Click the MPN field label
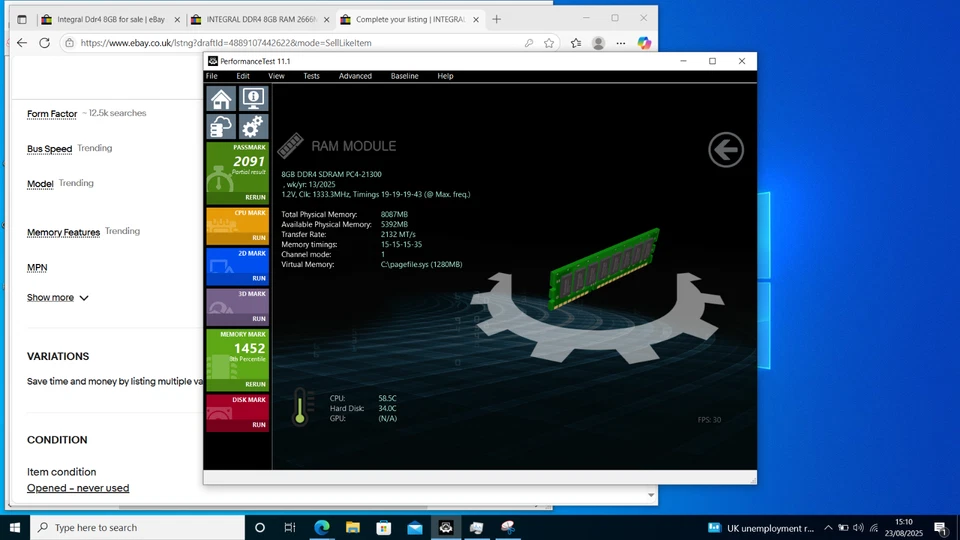The height and width of the screenshot is (540, 960). tap(37, 268)
